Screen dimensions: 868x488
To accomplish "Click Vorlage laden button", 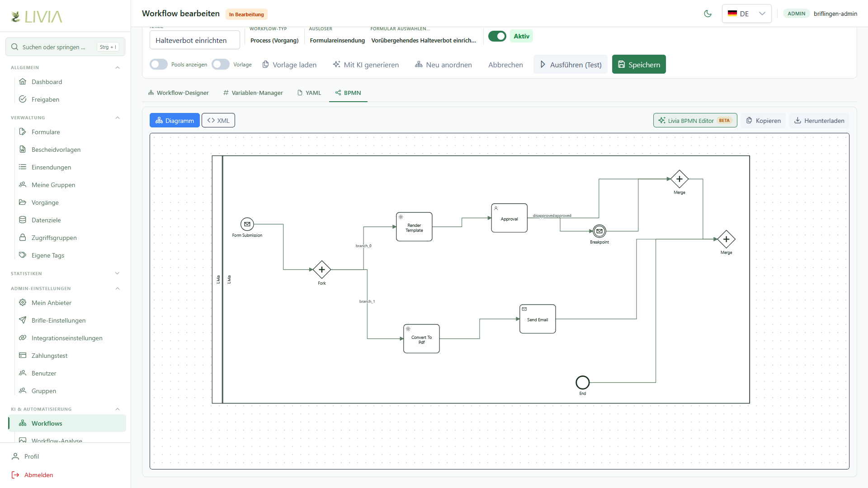I will pyautogui.click(x=289, y=65).
